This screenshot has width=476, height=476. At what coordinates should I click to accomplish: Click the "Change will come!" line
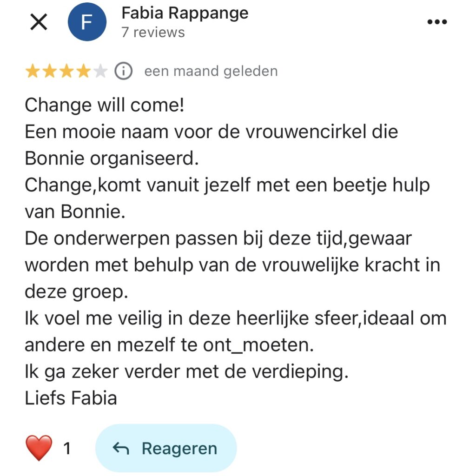(105, 106)
